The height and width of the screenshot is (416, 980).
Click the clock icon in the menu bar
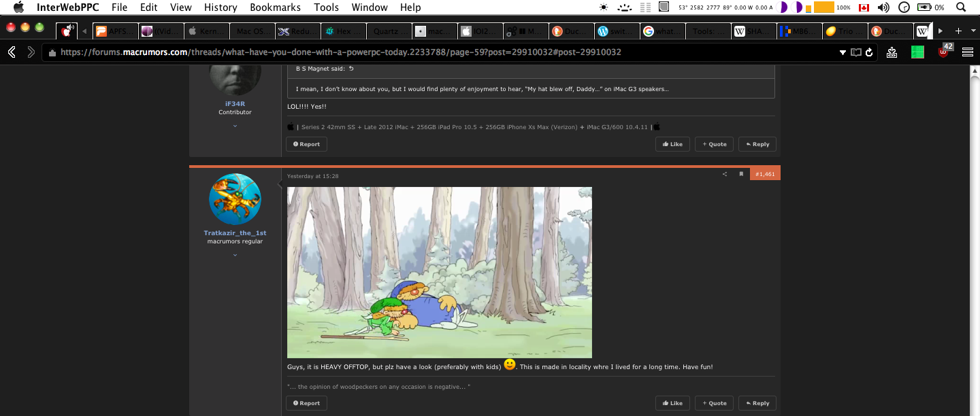point(904,7)
